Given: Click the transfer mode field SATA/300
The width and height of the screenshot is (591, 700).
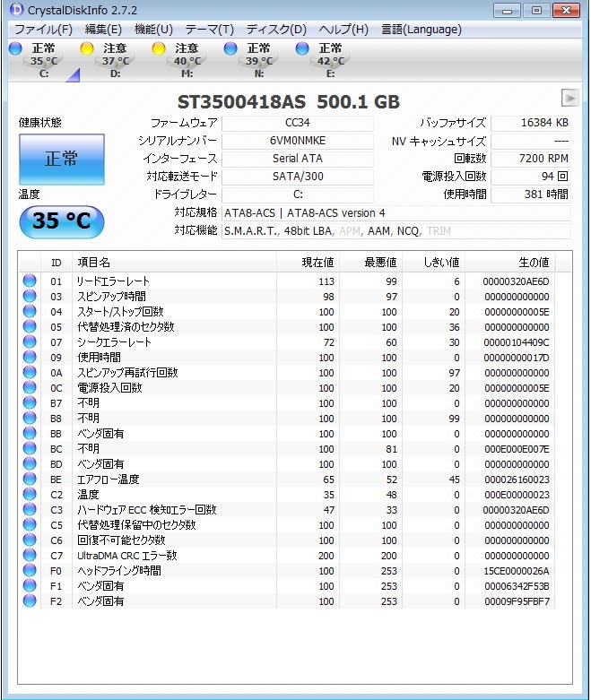Looking at the screenshot, I should [x=298, y=177].
